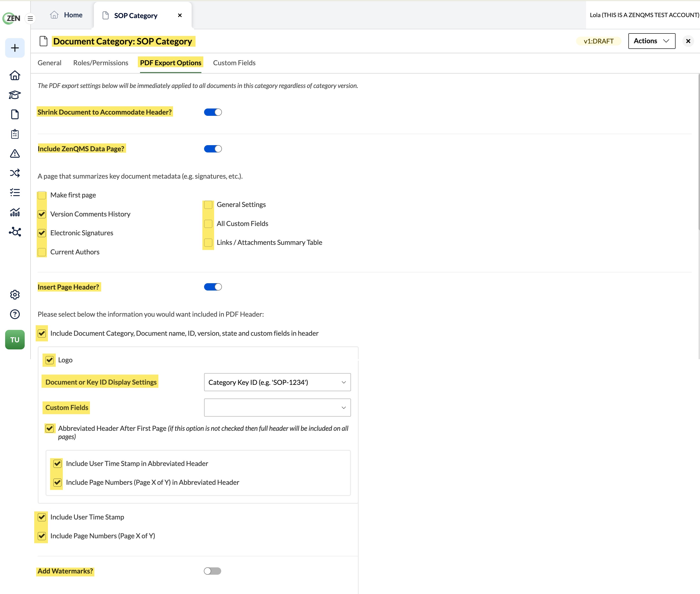This screenshot has height=594, width=700.
Task: Uncheck Include Document Category in header checkbox
Action: 42,333
